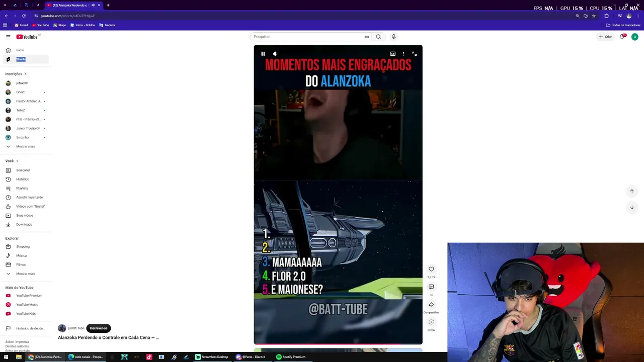Start voice search with the microphone

(x=393, y=37)
